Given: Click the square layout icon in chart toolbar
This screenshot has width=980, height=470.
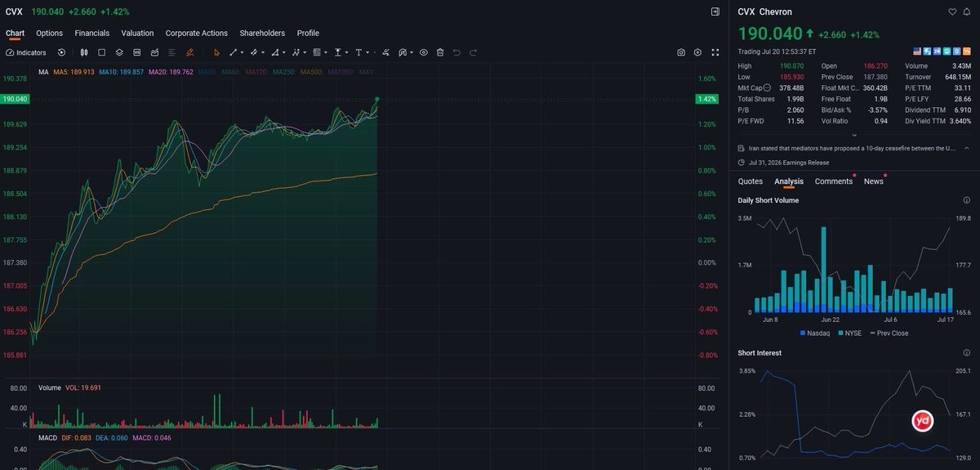Looking at the screenshot, I should coord(102,52).
